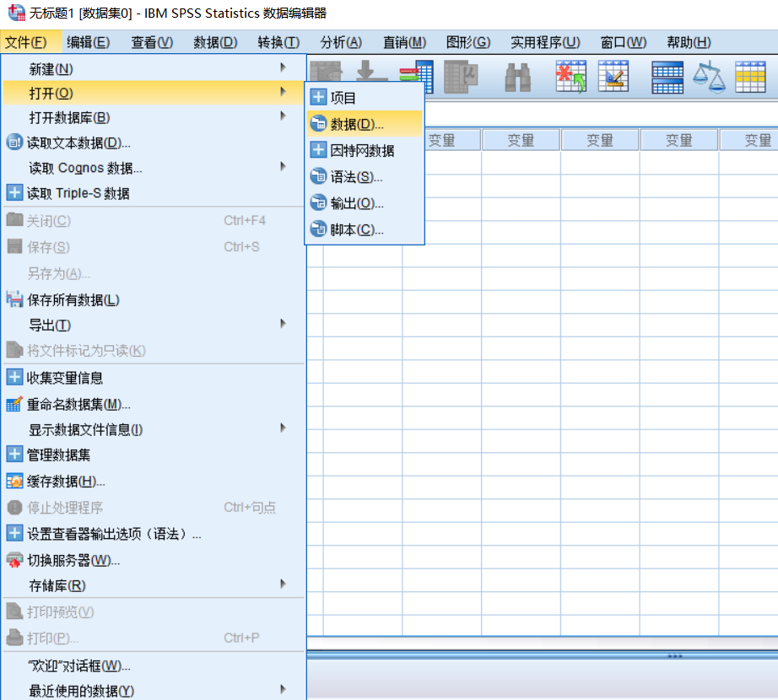This screenshot has height=700, width=778.
Task: Select 读取 Triple-S 数据 menu entry
Action: (154, 193)
